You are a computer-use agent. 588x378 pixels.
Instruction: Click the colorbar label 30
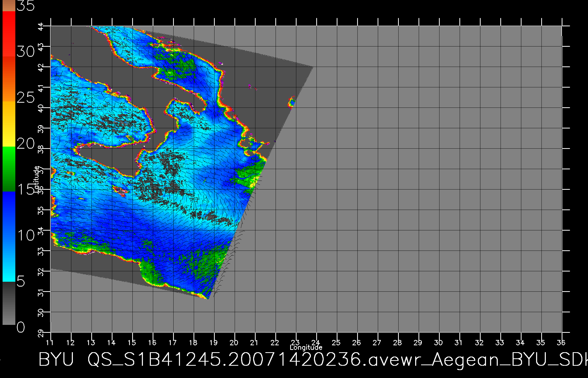(x=26, y=52)
